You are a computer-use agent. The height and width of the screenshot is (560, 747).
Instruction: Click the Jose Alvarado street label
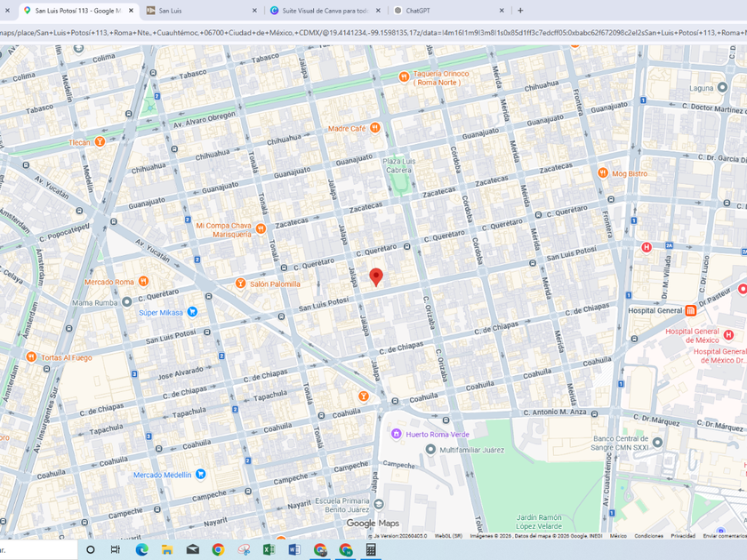coord(181,372)
